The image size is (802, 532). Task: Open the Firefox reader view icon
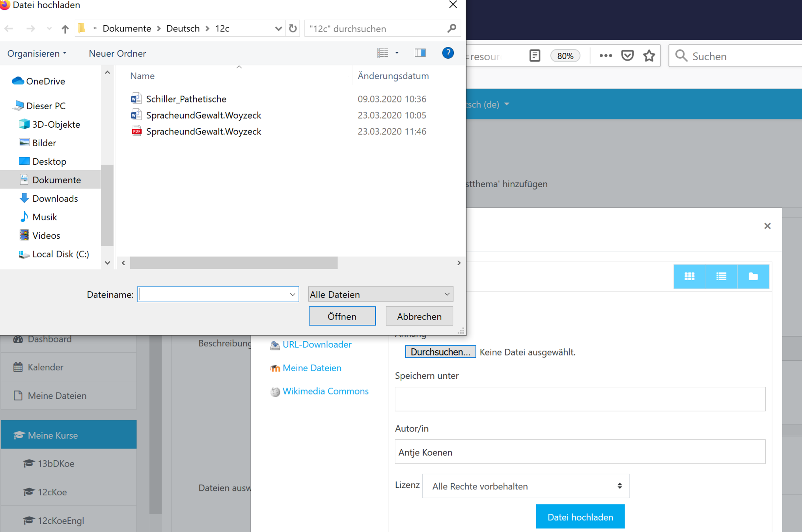(535, 56)
